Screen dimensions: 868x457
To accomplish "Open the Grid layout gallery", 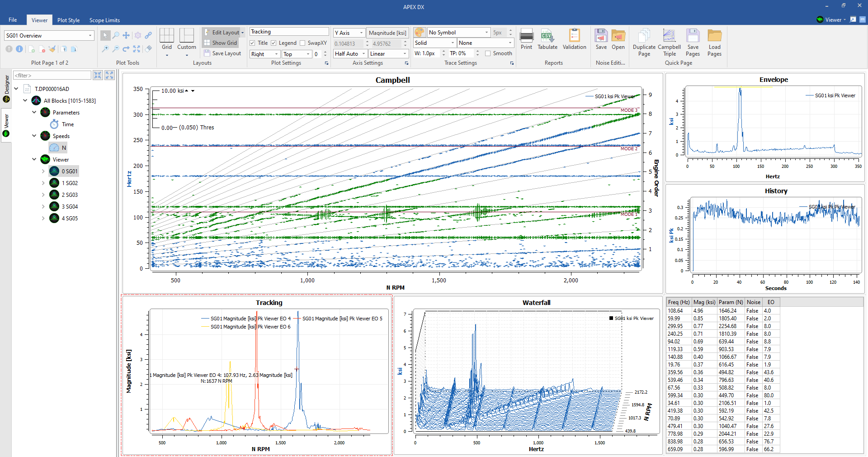I will pos(167,43).
